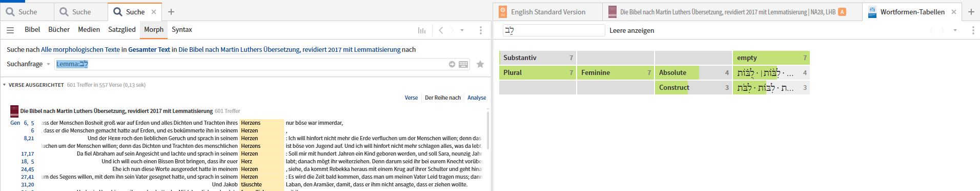
Task: Show search result chart icon
Action: point(422,30)
